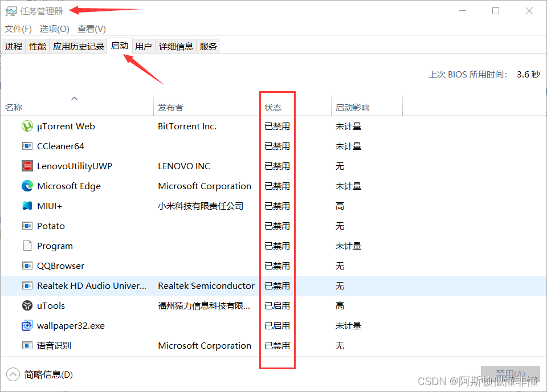Click the Task Manager title bar icon
547x392 pixels.
pos(11,11)
